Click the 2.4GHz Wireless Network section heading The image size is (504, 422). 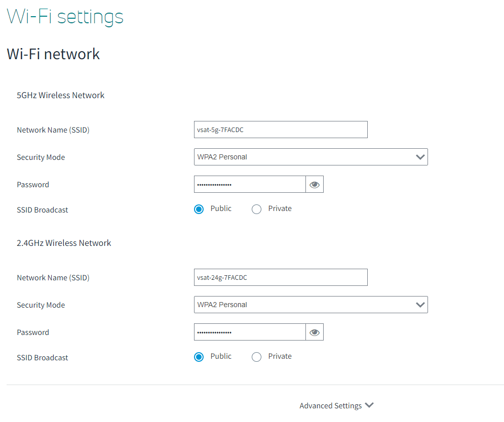click(64, 243)
